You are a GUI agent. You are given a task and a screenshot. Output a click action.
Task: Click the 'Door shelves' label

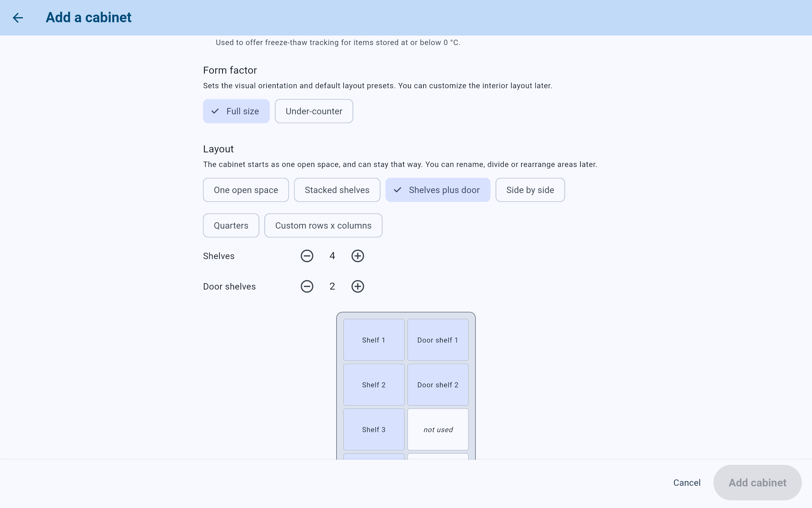point(229,287)
